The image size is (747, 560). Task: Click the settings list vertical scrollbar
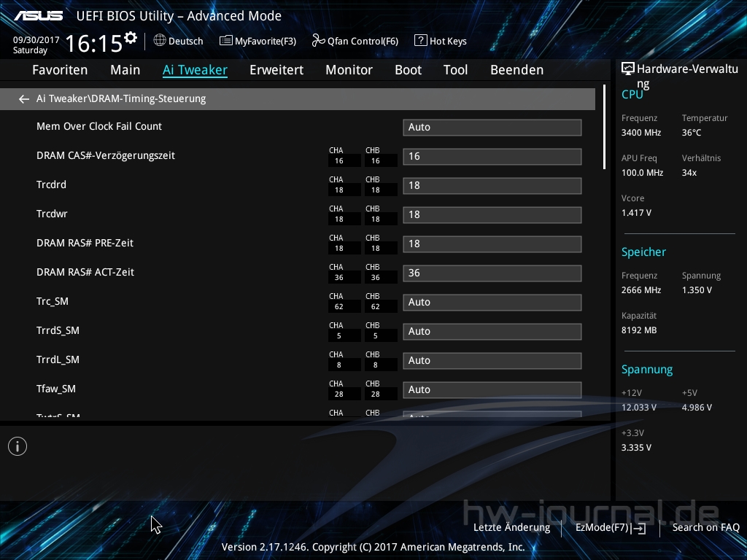point(604,127)
